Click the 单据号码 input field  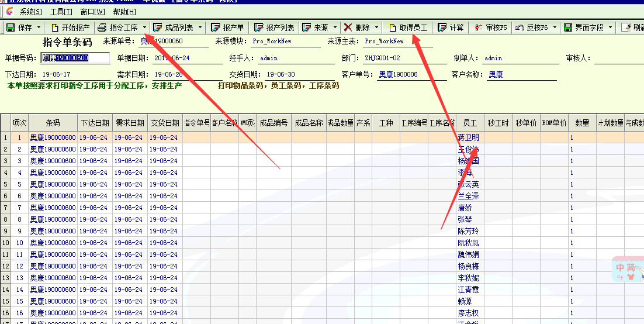coord(75,58)
